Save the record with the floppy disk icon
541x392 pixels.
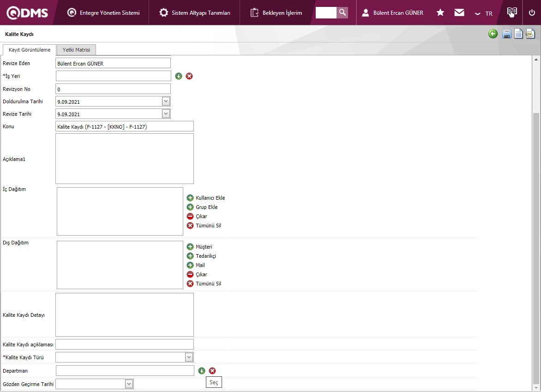(506, 34)
